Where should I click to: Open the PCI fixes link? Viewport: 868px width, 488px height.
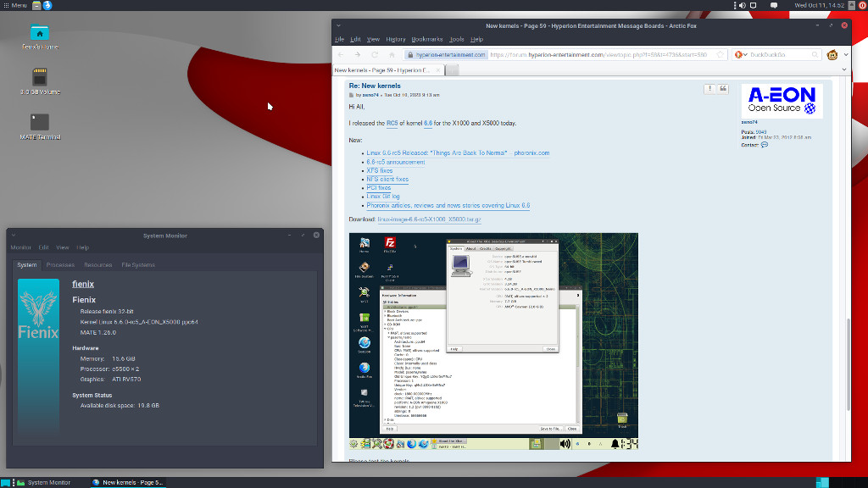click(x=379, y=188)
